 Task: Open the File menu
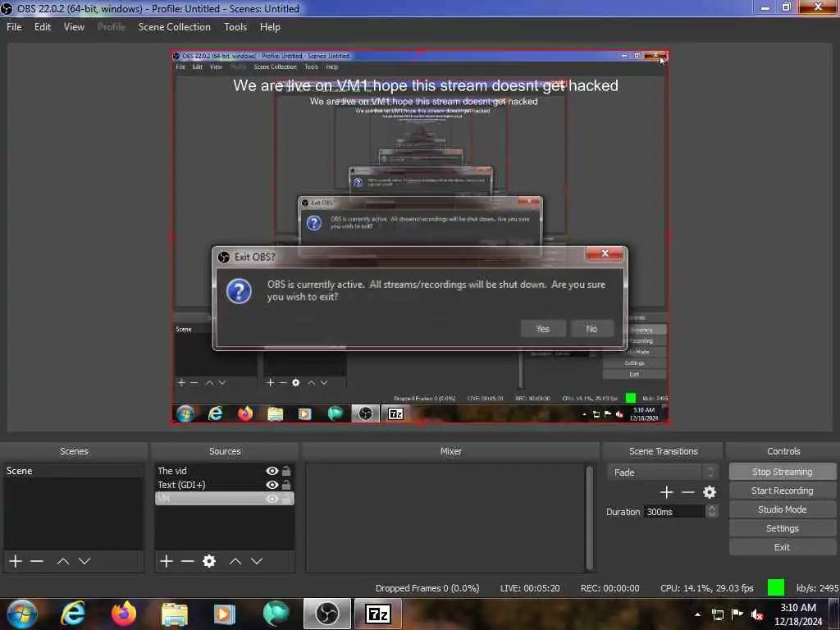pos(14,27)
